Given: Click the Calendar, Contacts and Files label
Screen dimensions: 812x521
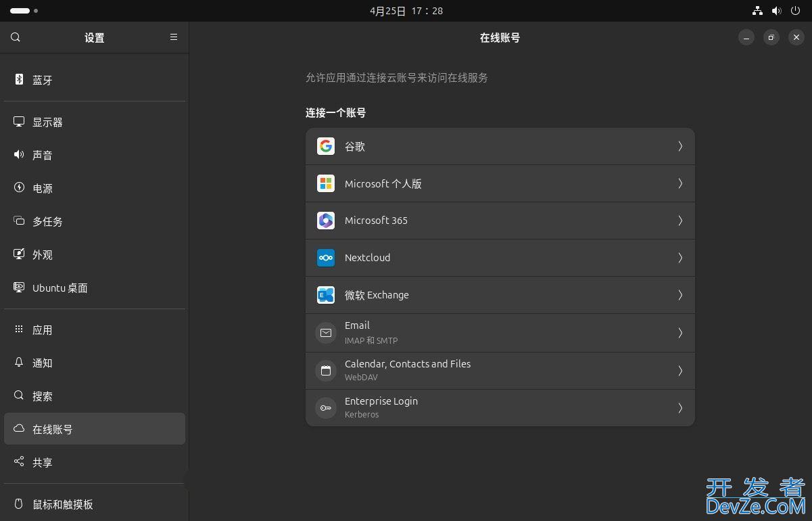Looking at the screenshot, I should click(408, 364).
